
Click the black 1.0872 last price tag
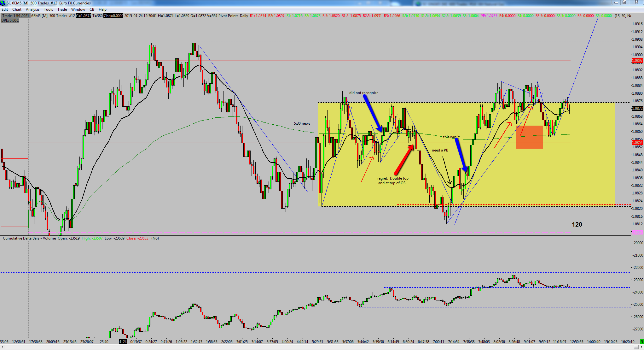637,109
